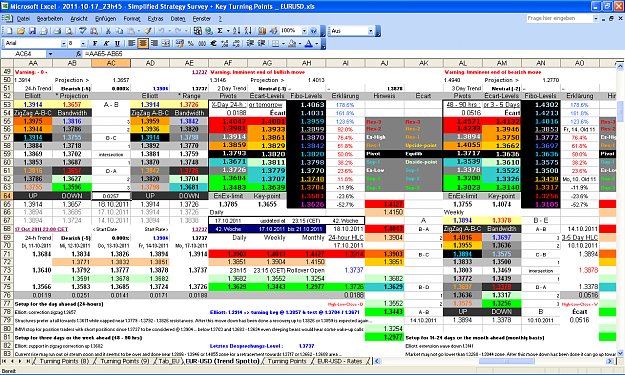Open the Borders dropdown arrow
The width and height of the screenshot is (625, 375).
[x=283, y=43]
